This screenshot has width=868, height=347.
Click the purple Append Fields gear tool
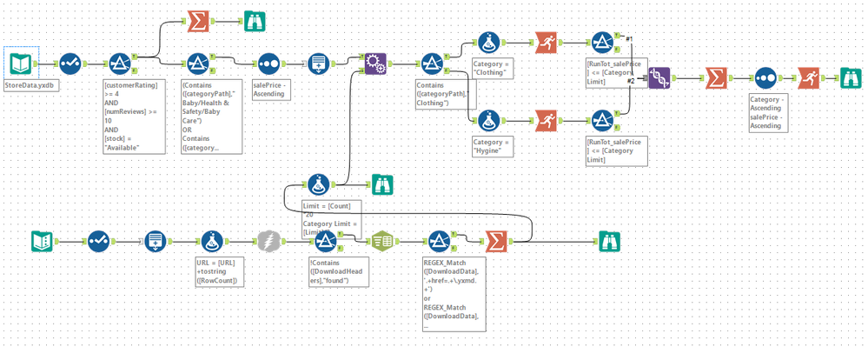pyautogui.click(x=375, y=63)
